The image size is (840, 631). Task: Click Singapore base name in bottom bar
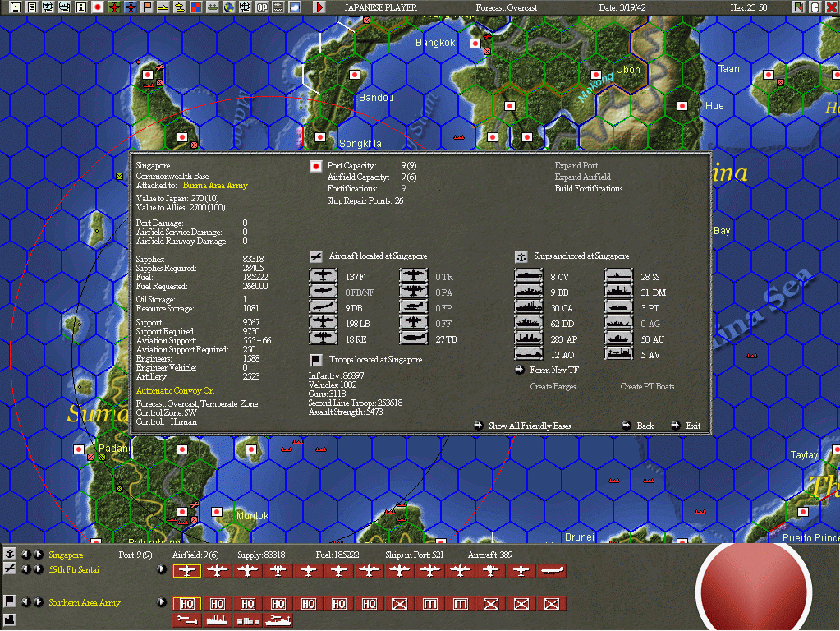click(x=66, y=555)
